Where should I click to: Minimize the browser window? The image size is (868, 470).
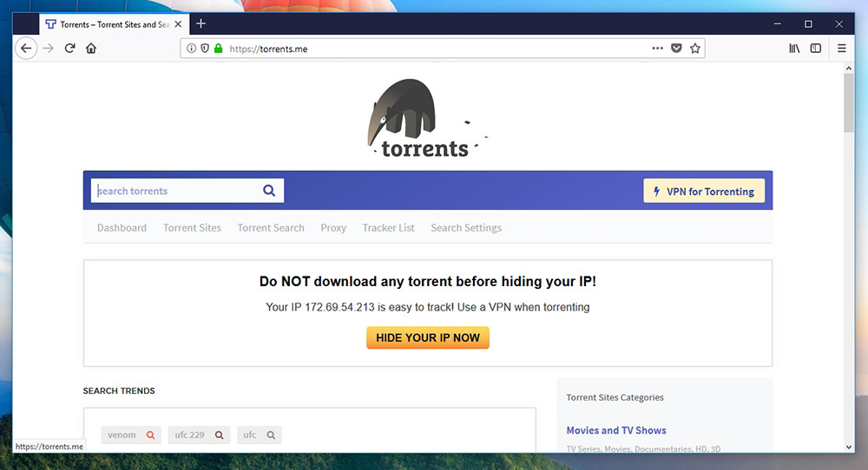[777, 23]
